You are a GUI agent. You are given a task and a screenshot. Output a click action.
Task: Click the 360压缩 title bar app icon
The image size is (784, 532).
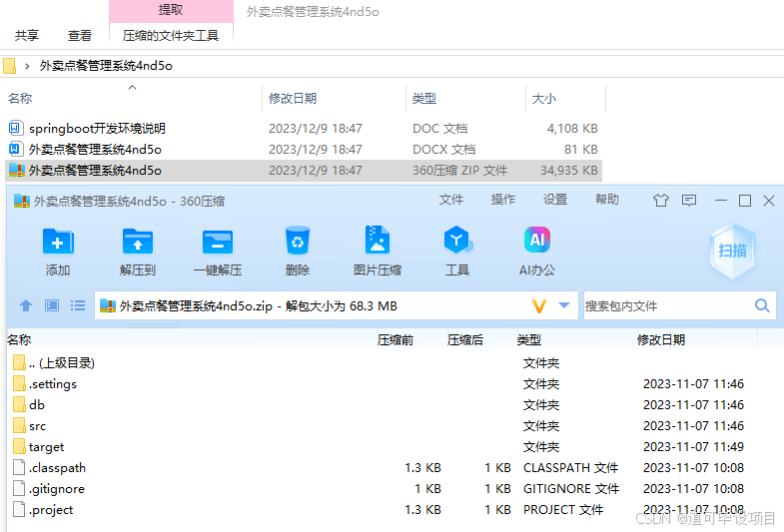[x=22, y=201]
